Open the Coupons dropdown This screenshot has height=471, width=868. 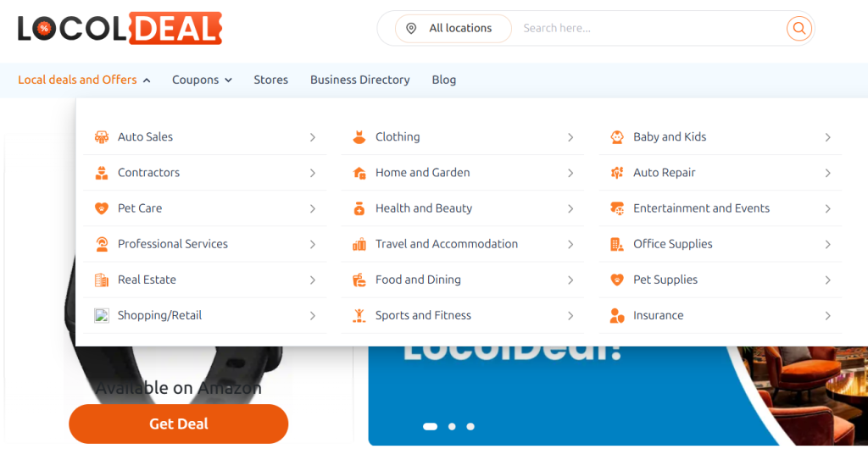click(202, 80)
